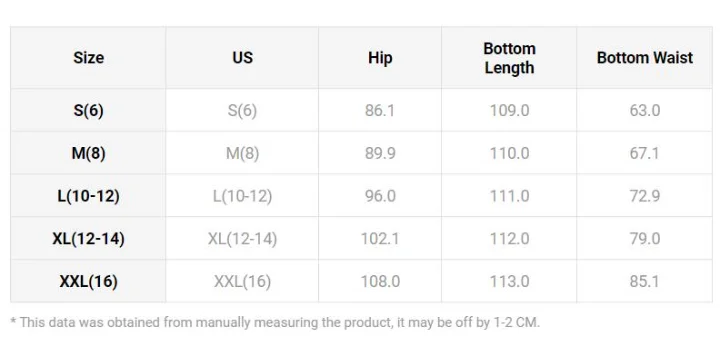Click the Bottom Waist column header

point(644,58)
